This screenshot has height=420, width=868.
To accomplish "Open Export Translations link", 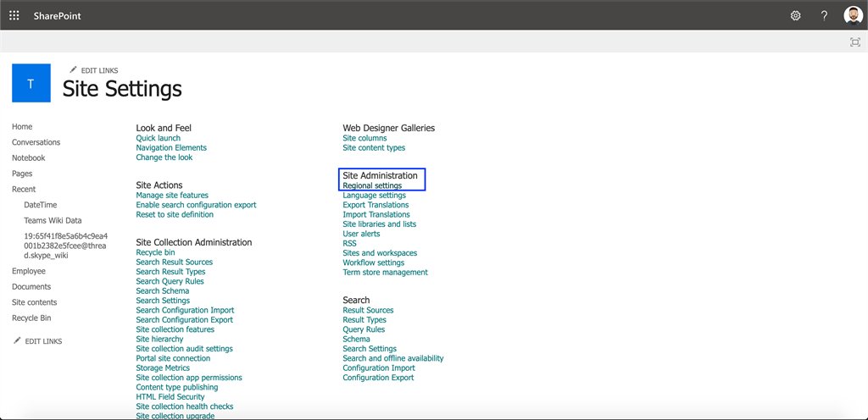I will coord(376,204).
